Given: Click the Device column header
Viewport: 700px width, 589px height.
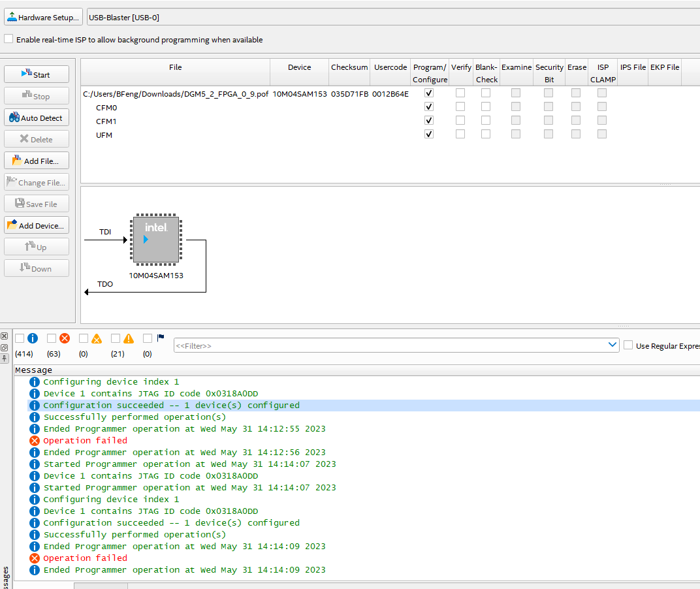Looking at the screenshot, I should [300, 72].
